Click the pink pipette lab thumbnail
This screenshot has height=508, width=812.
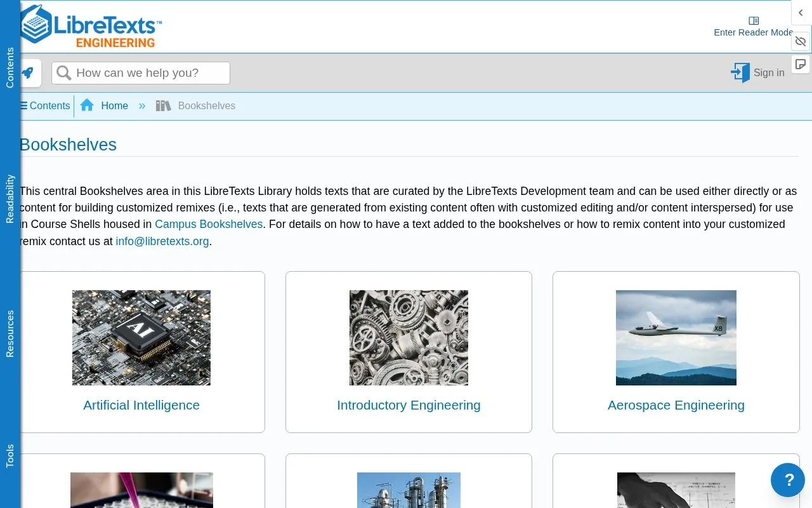pos(141,490)
